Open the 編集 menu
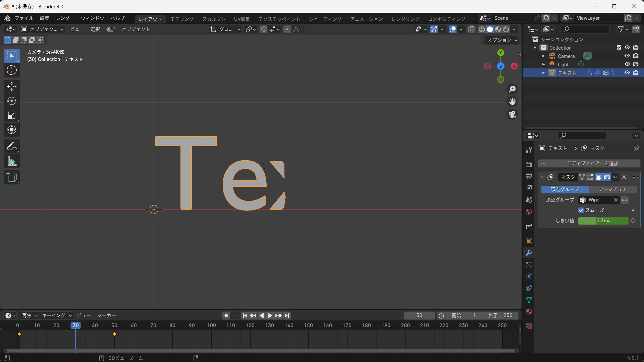Screen dimensions: 644x362 pyautogui.click(x=44, y=18)
